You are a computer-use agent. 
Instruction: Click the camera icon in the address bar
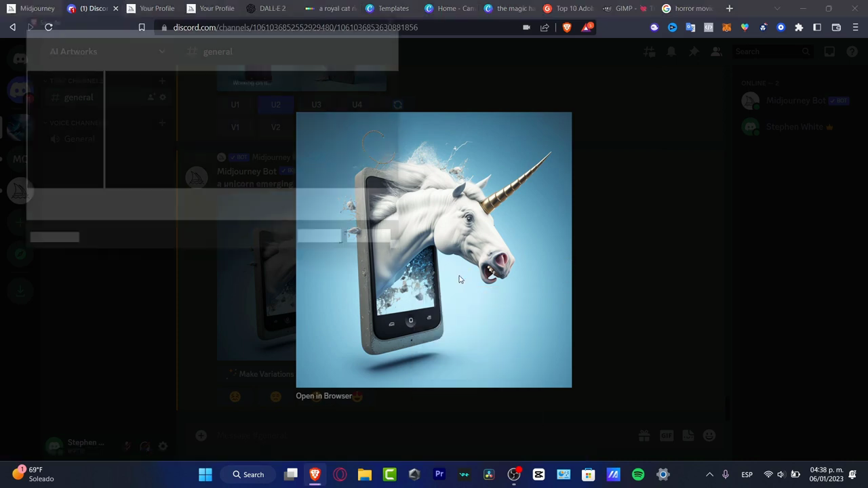pyautogui.click(x=526, y=27)
